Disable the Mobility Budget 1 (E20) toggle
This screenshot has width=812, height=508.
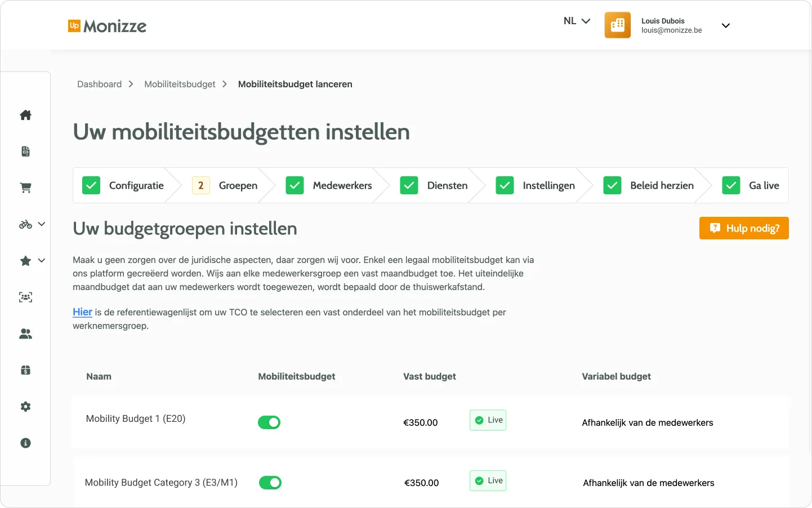click(x=269, y=422)
